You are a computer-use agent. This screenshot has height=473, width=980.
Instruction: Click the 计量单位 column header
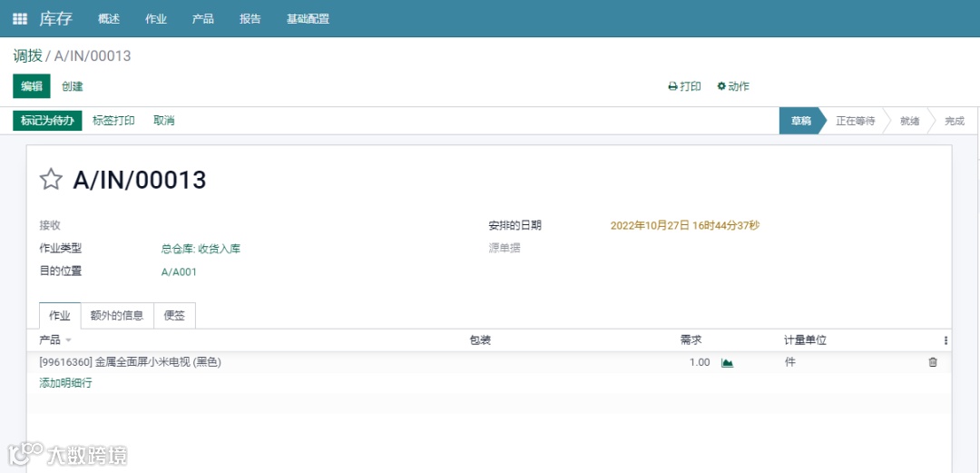805,340
